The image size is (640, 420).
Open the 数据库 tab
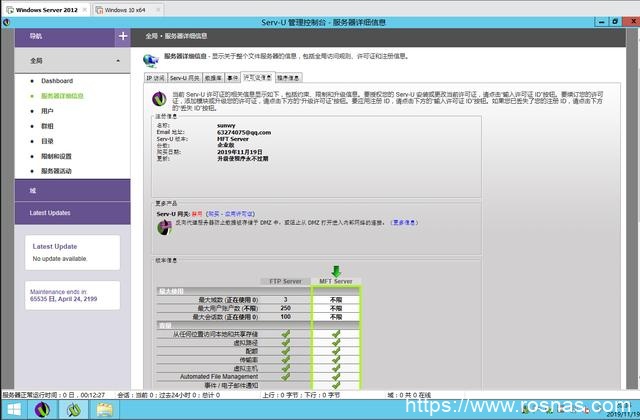click(213, 78)
